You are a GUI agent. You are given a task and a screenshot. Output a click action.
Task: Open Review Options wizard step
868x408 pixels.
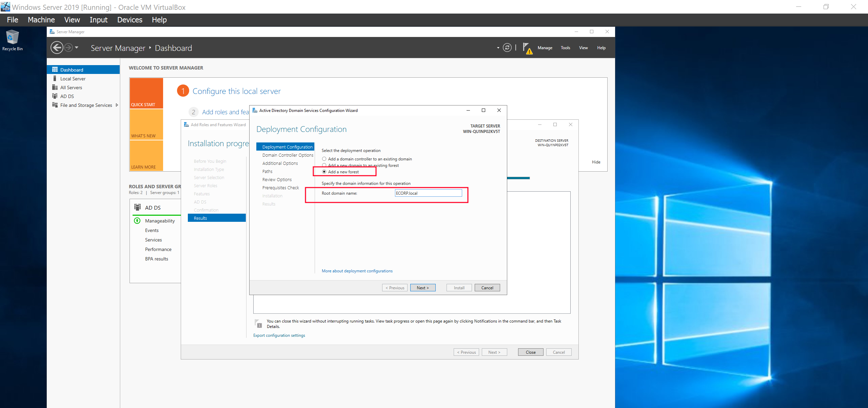click(277, 179)
